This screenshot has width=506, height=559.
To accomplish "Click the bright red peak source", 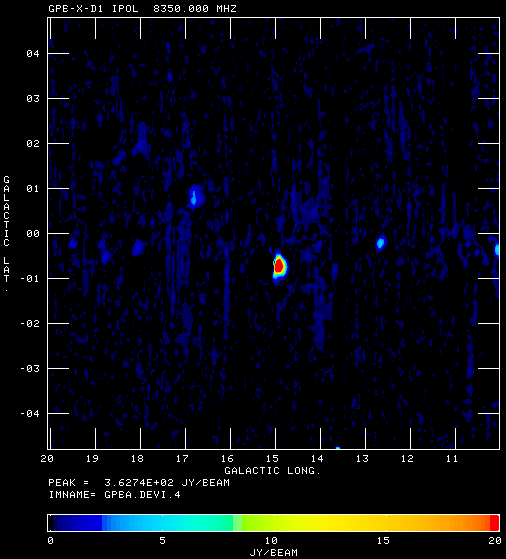I will tap(279, 266).
